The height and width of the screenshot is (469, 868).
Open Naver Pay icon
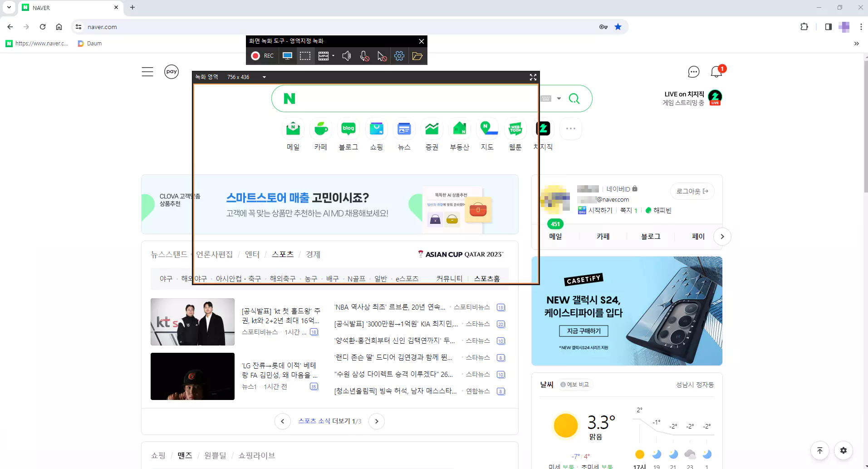tap(172, 72)
